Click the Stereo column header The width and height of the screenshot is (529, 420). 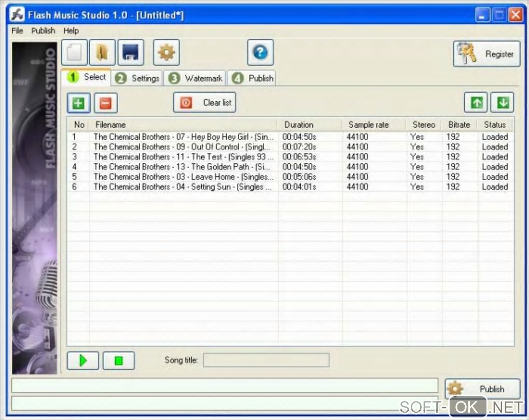click(424, 125)
